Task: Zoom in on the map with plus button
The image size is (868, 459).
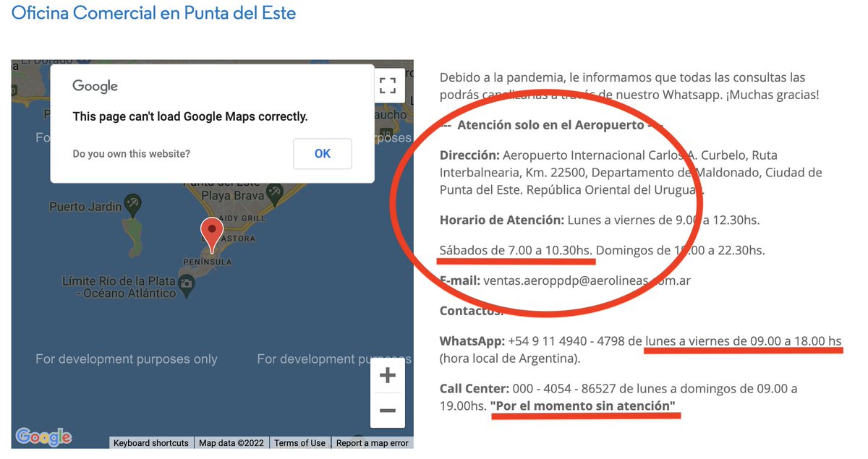Action: click(x=388, y=376)
